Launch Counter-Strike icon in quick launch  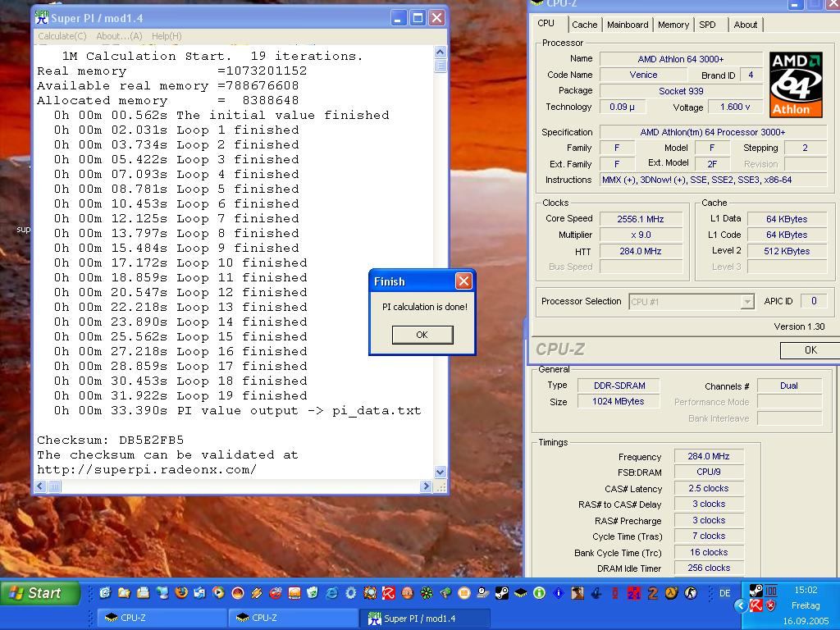tap(691, 592)
